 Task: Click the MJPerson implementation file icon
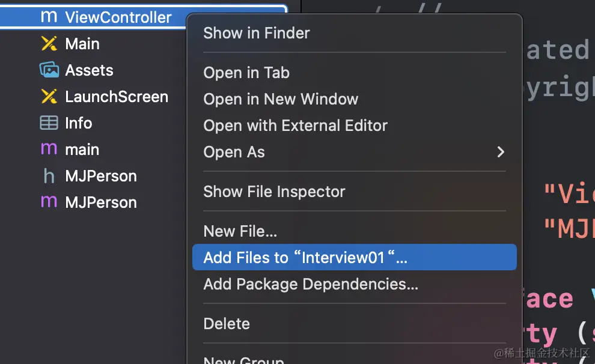49,202
